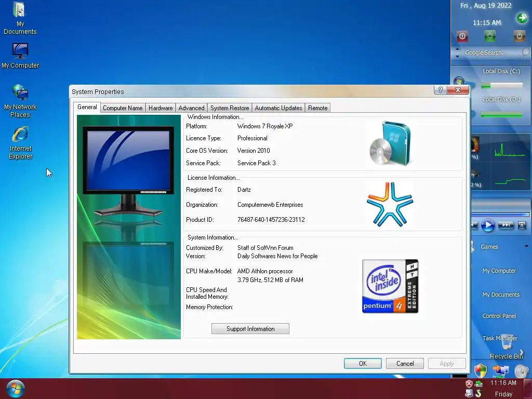Image resolution: width=532 pixels, height=399 pixels.
Task: Click the Security Center shield icon
Action: [x=480, y=371]
